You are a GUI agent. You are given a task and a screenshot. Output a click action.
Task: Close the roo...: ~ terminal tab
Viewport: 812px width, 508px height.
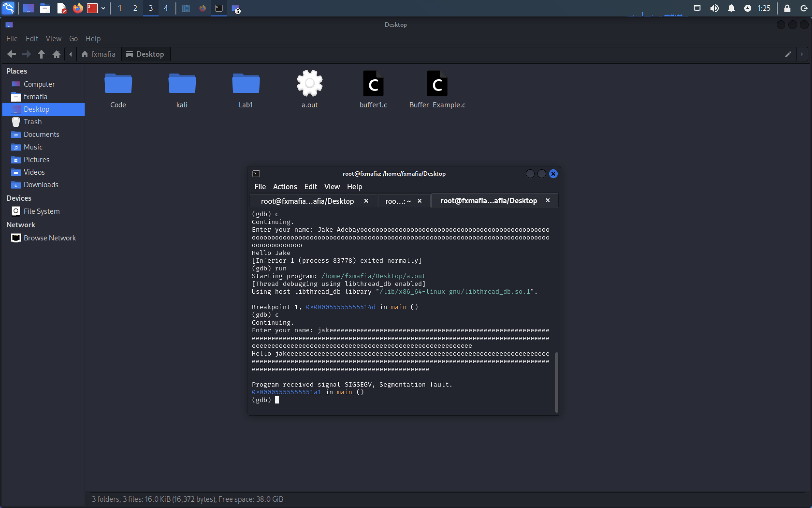420,201
